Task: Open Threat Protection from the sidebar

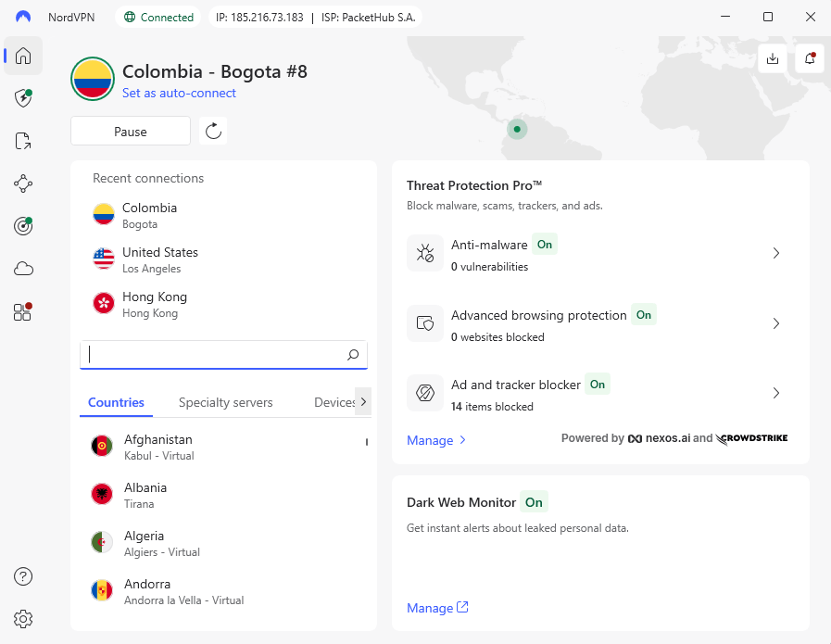Action: click(22, 98)
